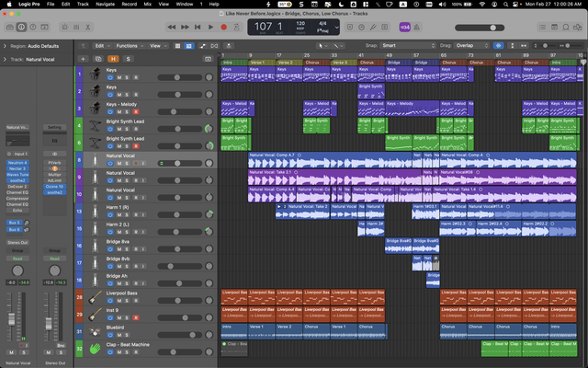
Task: Open the Track menu
Action: (83, 4)
